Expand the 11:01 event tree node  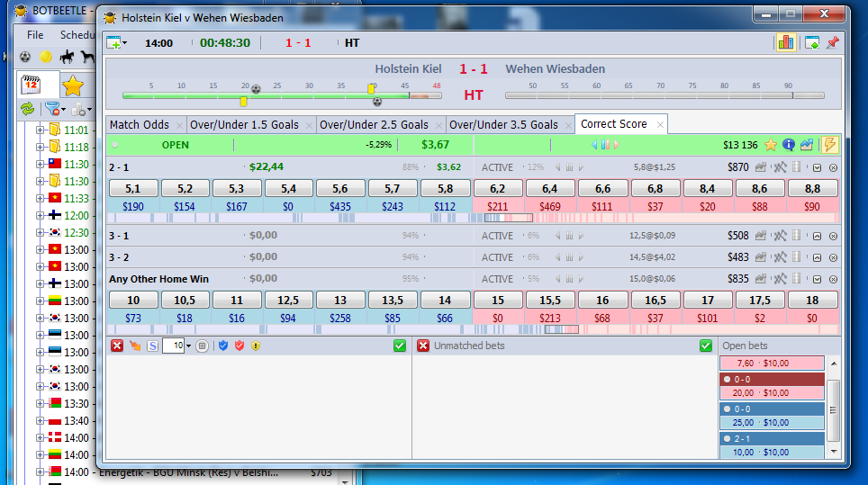pyautogui.click(x=40, y=130)
